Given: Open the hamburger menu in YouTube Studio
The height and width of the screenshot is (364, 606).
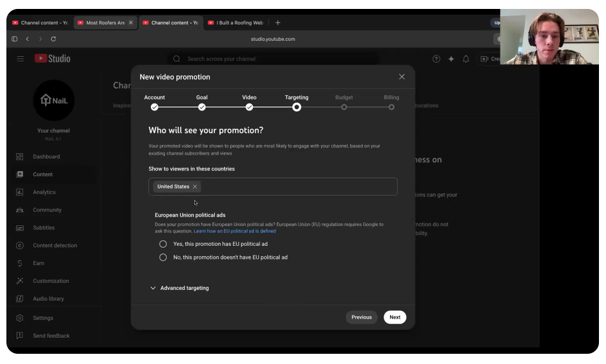Looking at the screenshot, I should tap(20, 59).
